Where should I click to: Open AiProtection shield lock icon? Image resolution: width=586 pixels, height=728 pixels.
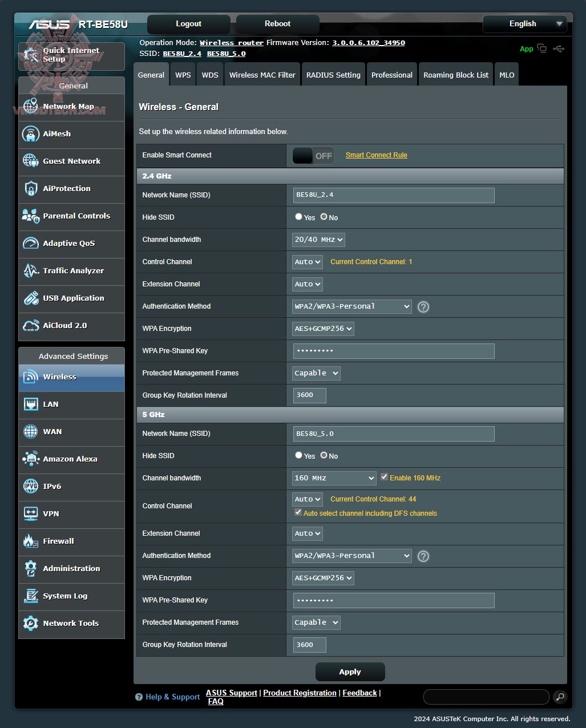click(x=31, y=189)
